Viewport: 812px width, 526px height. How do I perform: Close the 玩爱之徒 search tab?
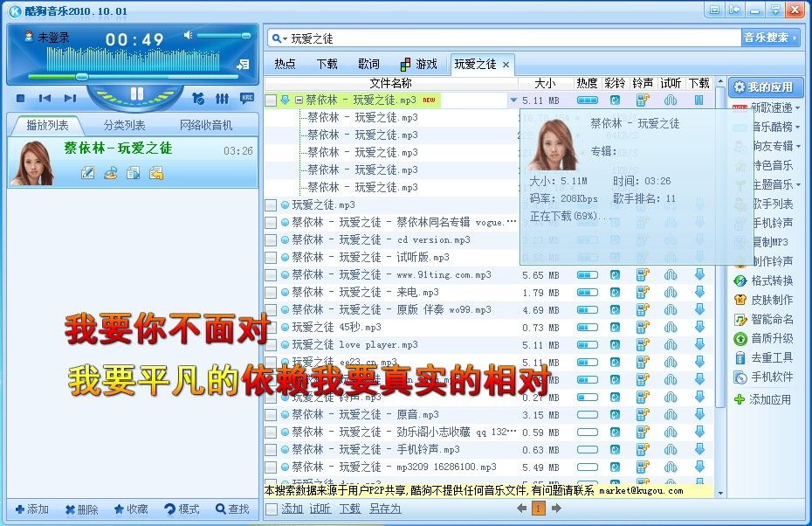(506, 65)
